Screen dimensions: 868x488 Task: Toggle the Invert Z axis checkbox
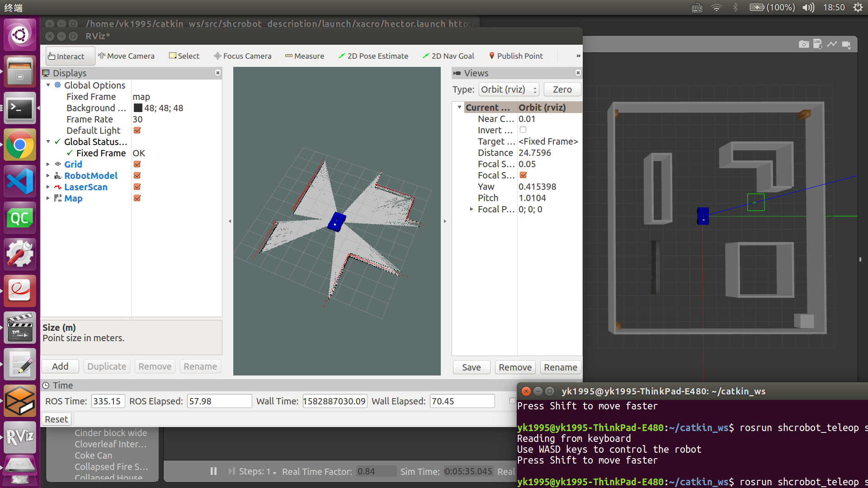(x=523, y=130)
